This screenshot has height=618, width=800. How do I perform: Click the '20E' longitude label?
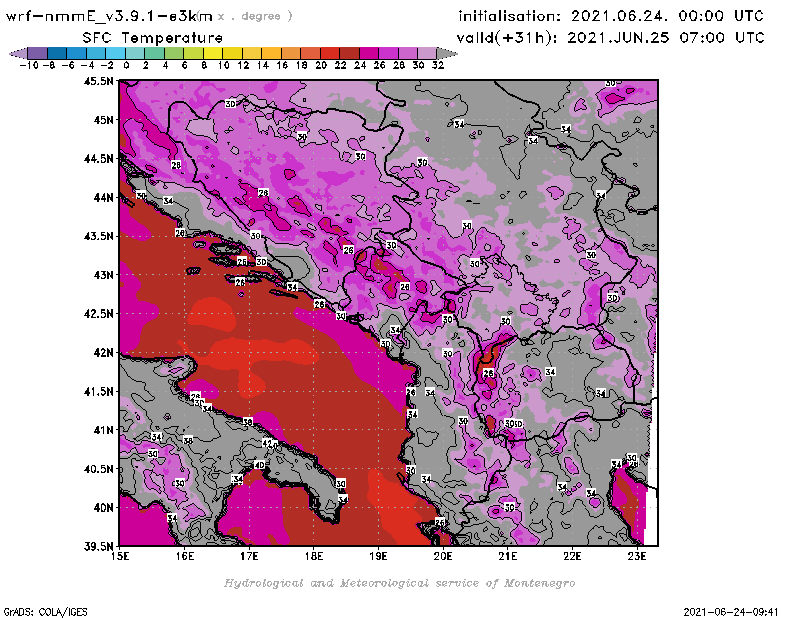point(443,556)
